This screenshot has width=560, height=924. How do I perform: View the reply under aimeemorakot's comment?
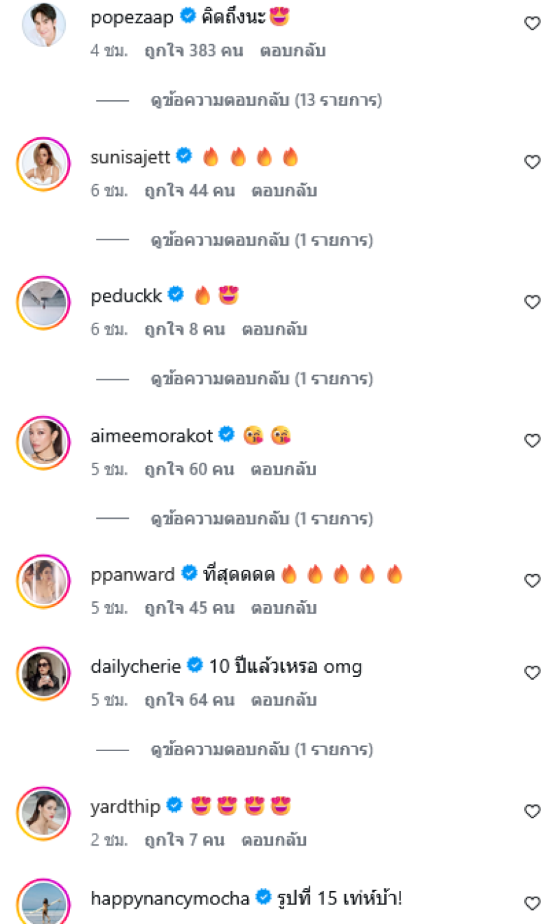pos(262,519)
